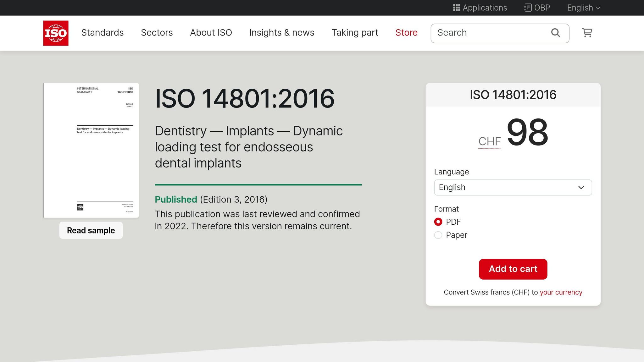This screenshot has height=362, width=644.
Task: Expand the document Language selector
Action: (513, 187)
